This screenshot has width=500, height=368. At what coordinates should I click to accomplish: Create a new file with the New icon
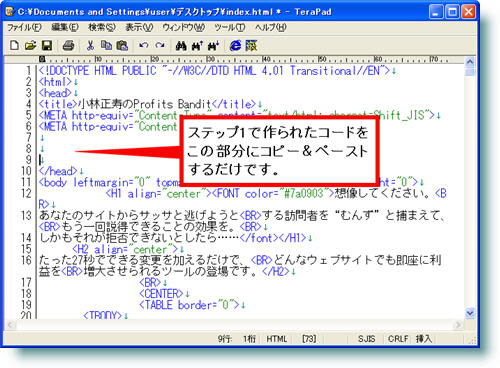point(14,45)
